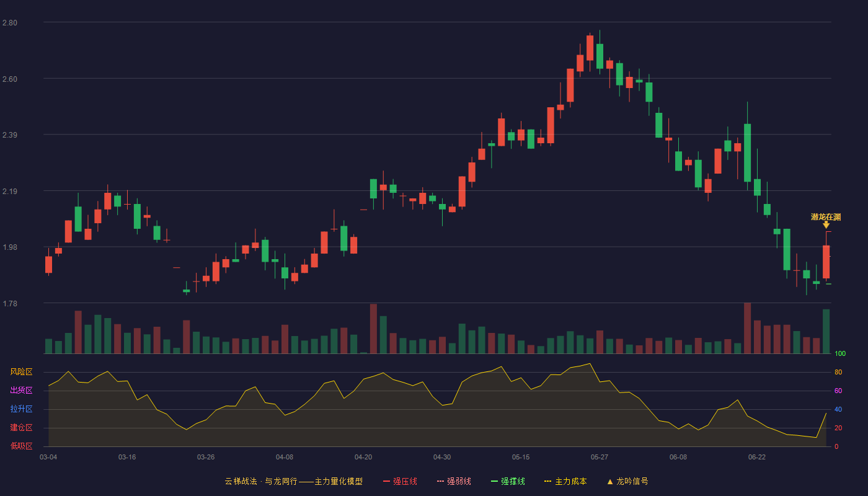
Task: Click the 80 indicator scale label
Action: tap(838, 373)
